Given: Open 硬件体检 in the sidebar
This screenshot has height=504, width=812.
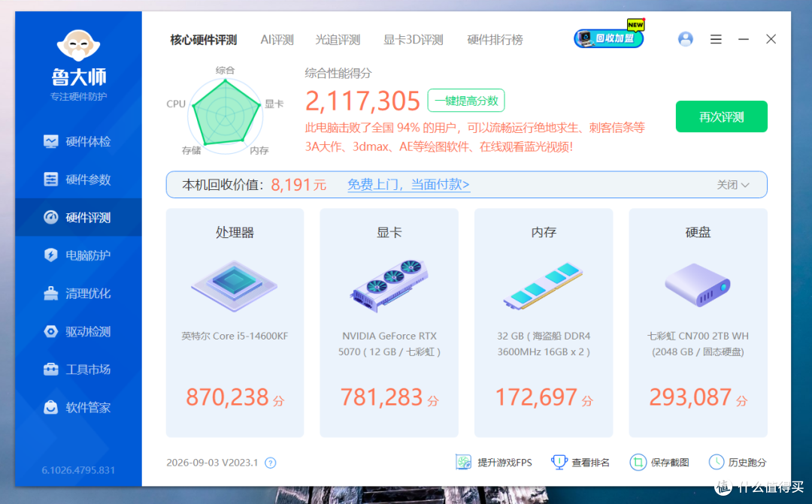Looking at the screenshot, I should [77, 142].
